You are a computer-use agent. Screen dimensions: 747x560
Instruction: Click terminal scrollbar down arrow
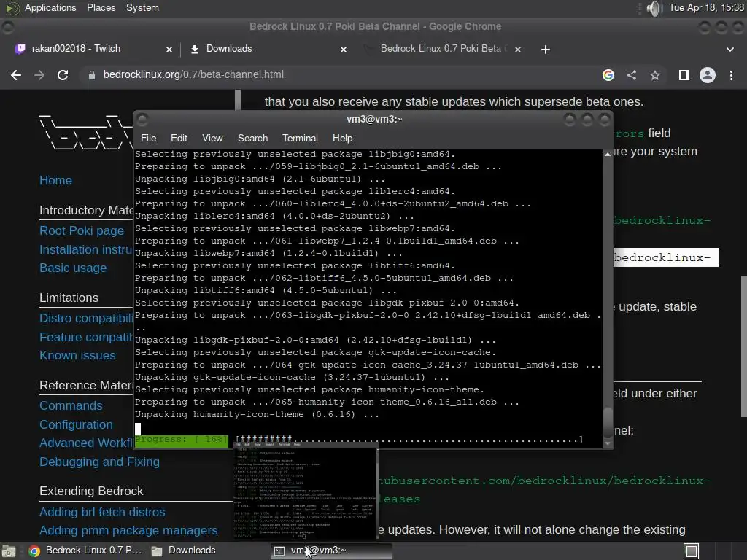pyautogui.click(x=608, y=443)
